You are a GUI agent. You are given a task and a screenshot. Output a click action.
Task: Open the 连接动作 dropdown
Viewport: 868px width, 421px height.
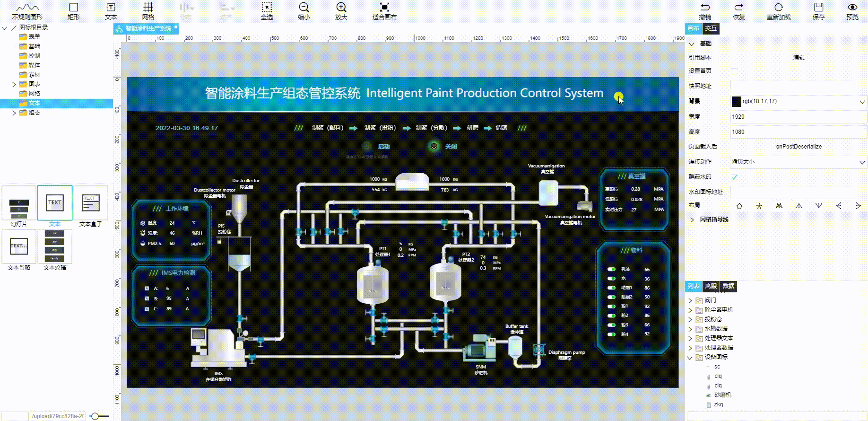[x=799, y=162]
